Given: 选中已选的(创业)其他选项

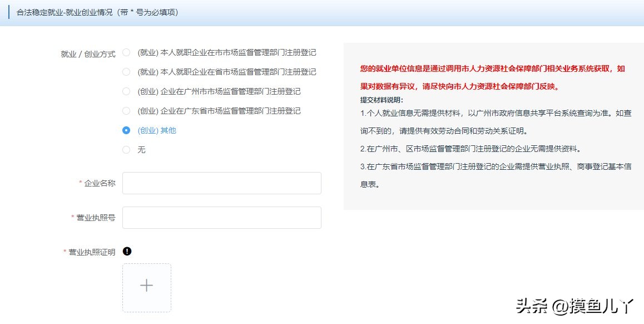Looking at the screenshot, I should 126,130.
